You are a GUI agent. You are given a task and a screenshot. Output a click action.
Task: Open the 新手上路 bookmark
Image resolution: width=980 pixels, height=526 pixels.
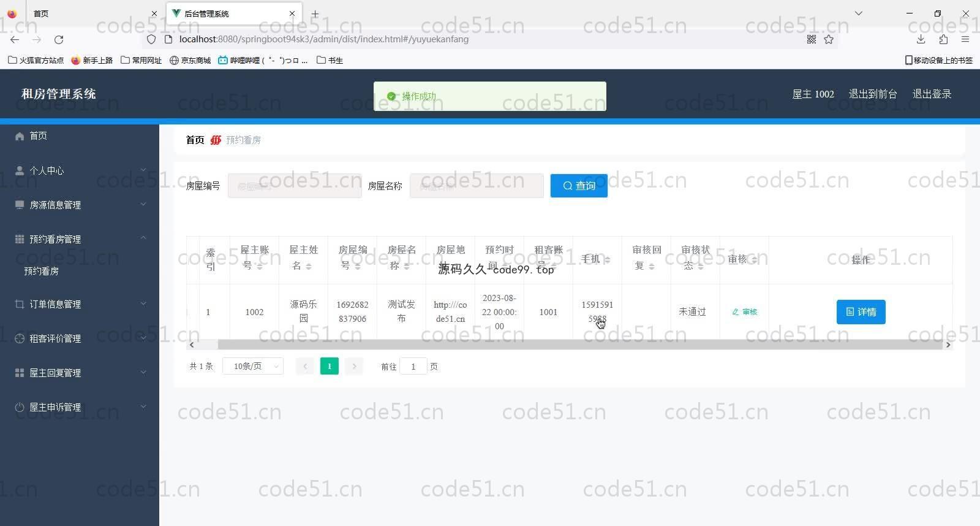[x=92, y=60]
